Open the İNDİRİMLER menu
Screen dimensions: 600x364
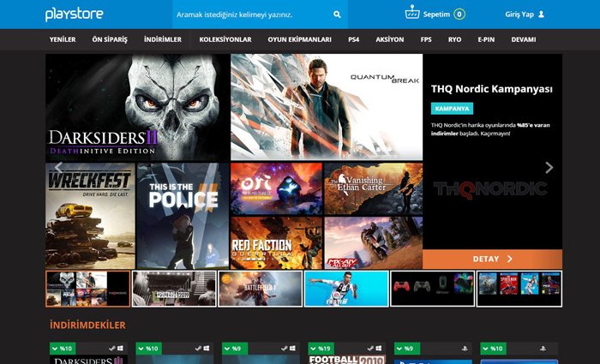pos(163,39)
